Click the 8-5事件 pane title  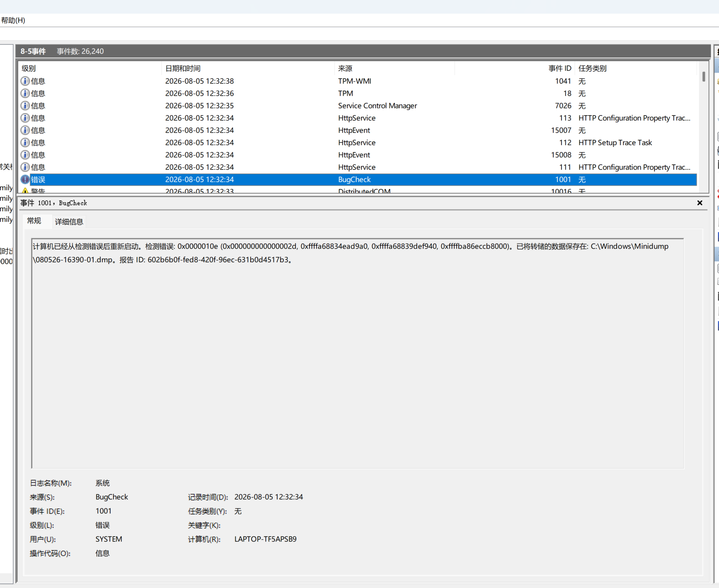click(x=33, y=51)
